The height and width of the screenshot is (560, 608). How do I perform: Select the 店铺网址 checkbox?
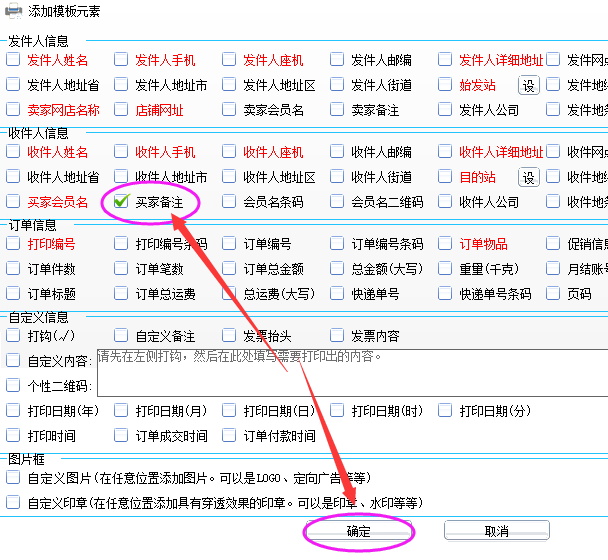[121, 110]
